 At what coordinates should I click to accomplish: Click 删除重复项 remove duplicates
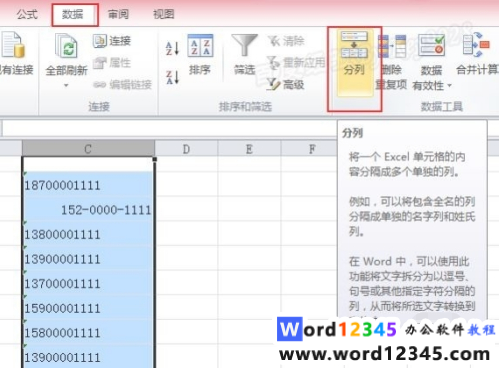(391, 62)
